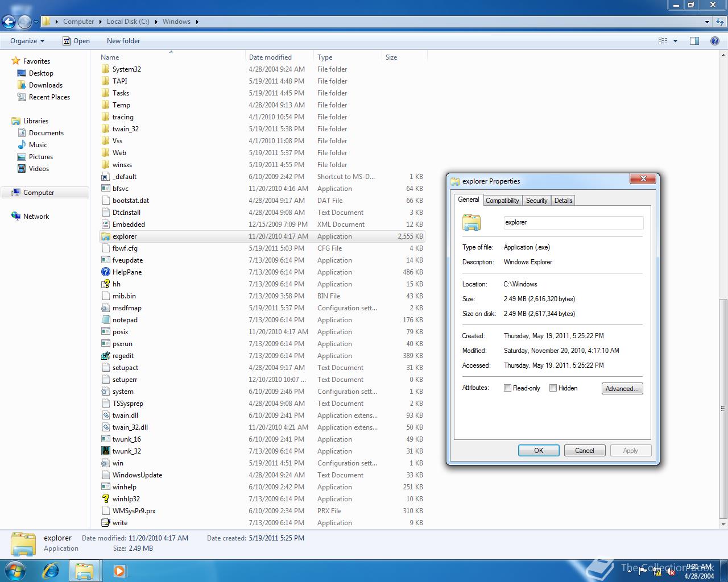Refresh the Windows folder address bar

coord(720,22)
